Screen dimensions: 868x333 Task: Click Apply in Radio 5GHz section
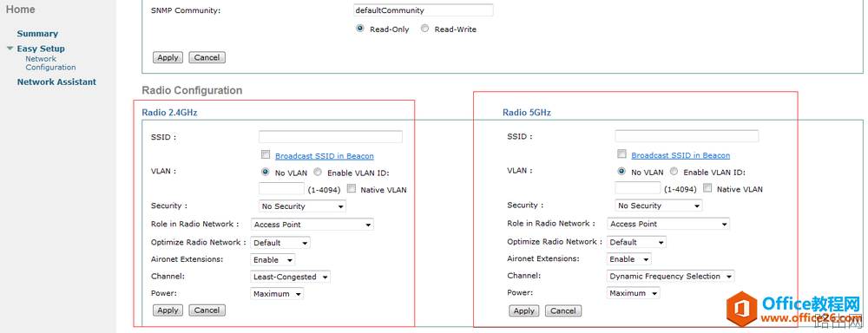pos(523,310)
